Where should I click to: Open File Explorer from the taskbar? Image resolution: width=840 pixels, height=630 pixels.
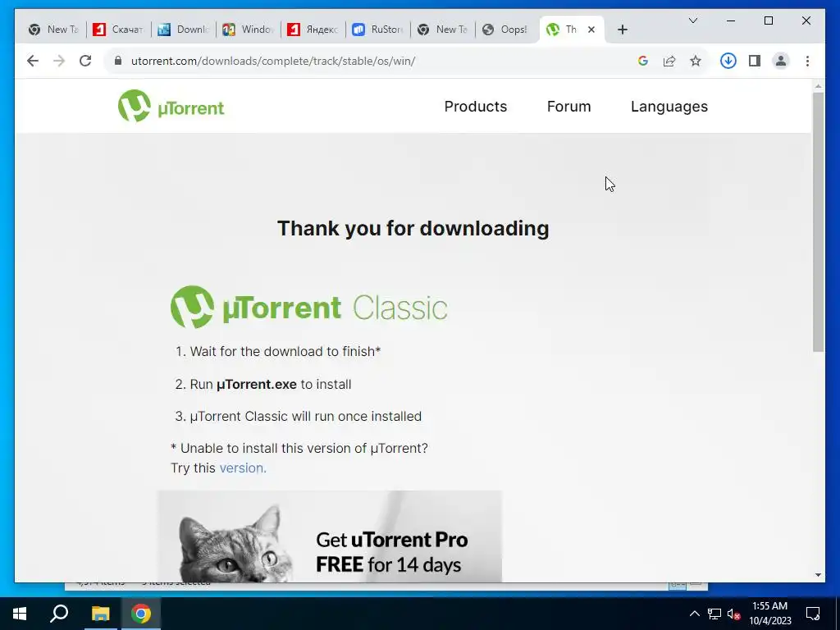[x=100, y=614]
